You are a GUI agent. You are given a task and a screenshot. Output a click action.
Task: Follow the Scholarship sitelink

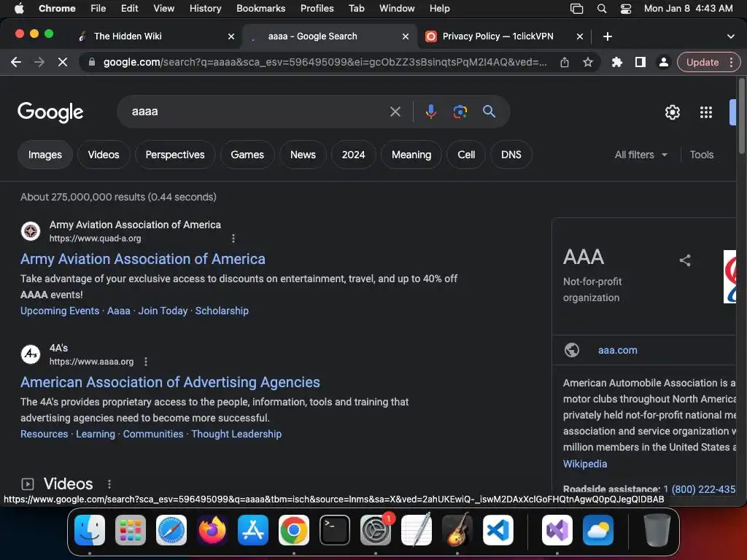[222, 311]
